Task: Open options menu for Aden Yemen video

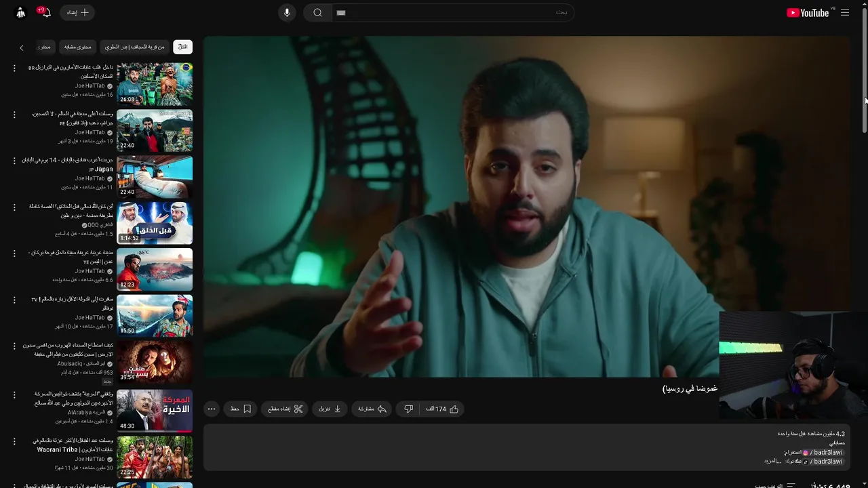Action: (14, 253)
